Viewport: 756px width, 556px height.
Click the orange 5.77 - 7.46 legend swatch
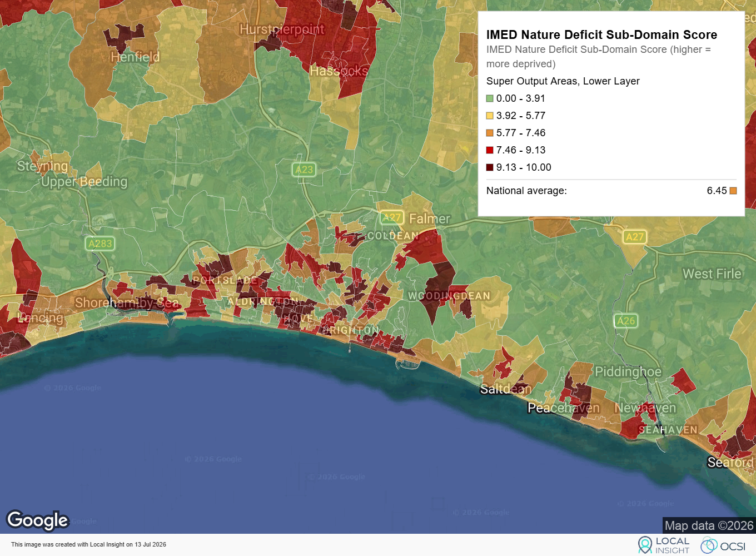[x=490, y=133]
